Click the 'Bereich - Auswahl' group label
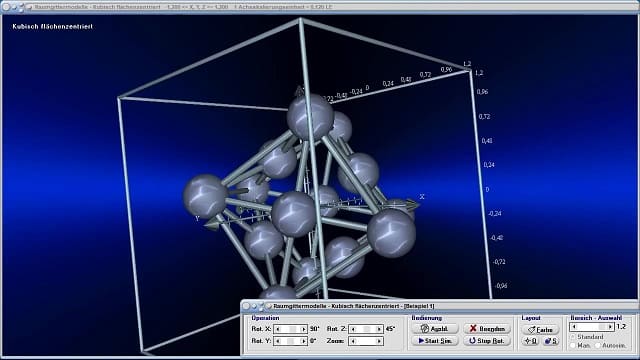This screenshot has height=360, width=640. click(596, 318)
